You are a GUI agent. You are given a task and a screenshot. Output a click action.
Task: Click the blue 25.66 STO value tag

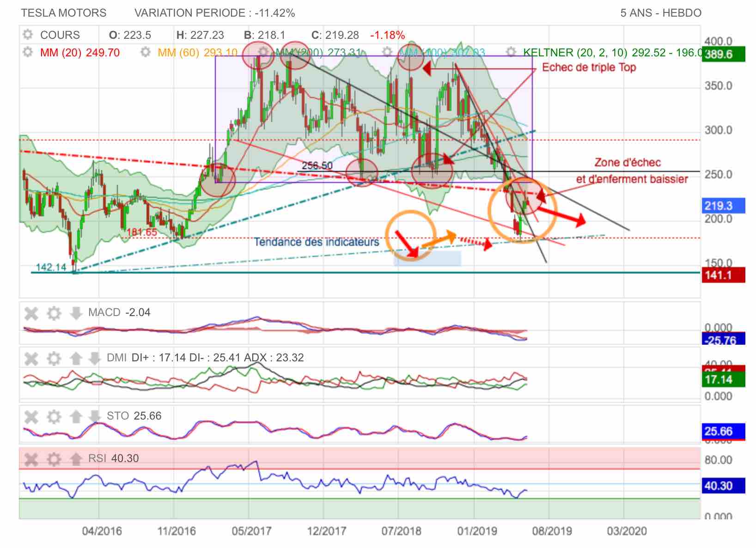(x=723, y=432)
